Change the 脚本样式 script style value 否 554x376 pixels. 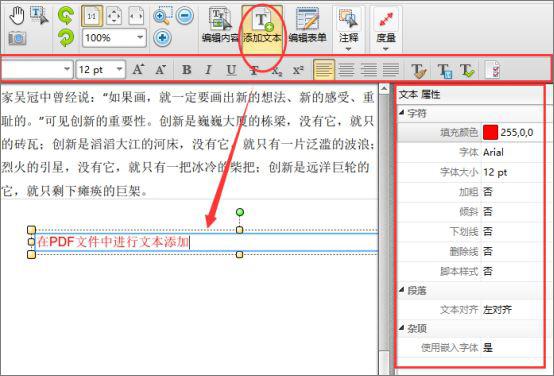pyautogui.click(x=488, y=271)
